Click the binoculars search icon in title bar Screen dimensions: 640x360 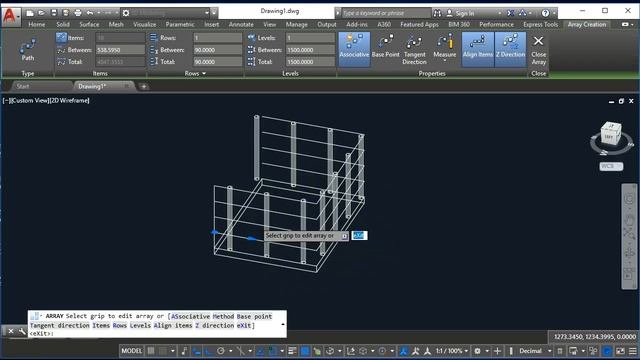click(437, 13)
